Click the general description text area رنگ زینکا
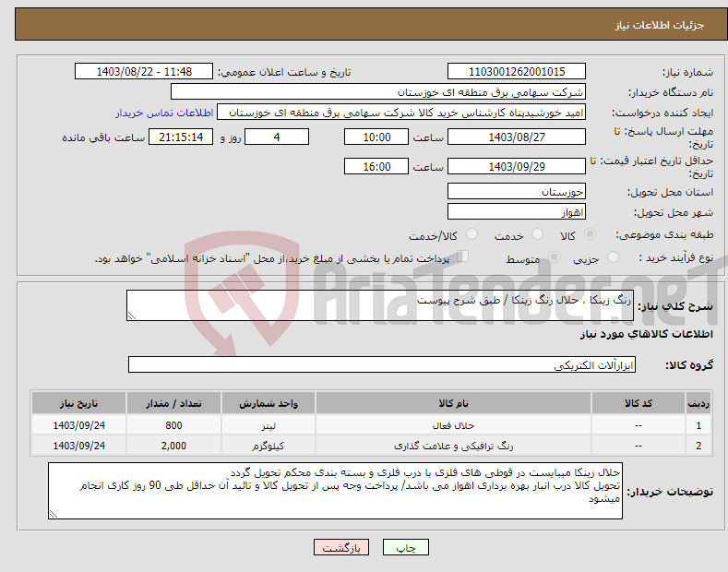This screenshot has width=728, height=572. [380, 305]
